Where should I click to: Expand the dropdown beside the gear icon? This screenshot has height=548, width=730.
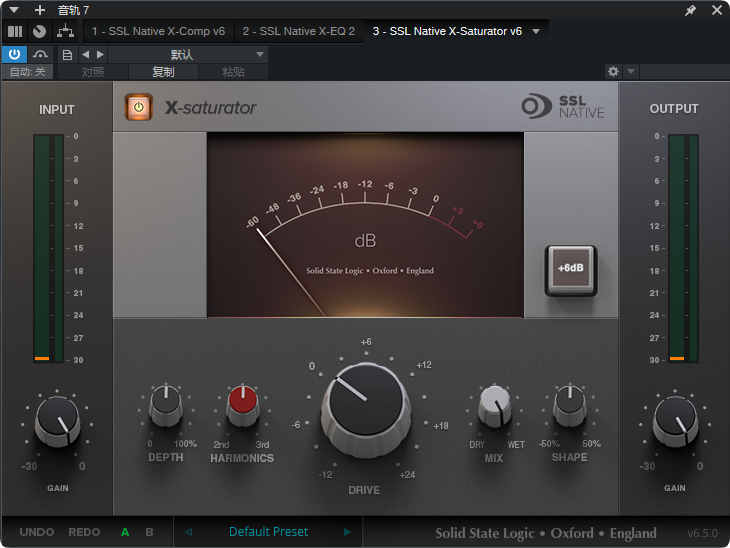pos(631,71)
